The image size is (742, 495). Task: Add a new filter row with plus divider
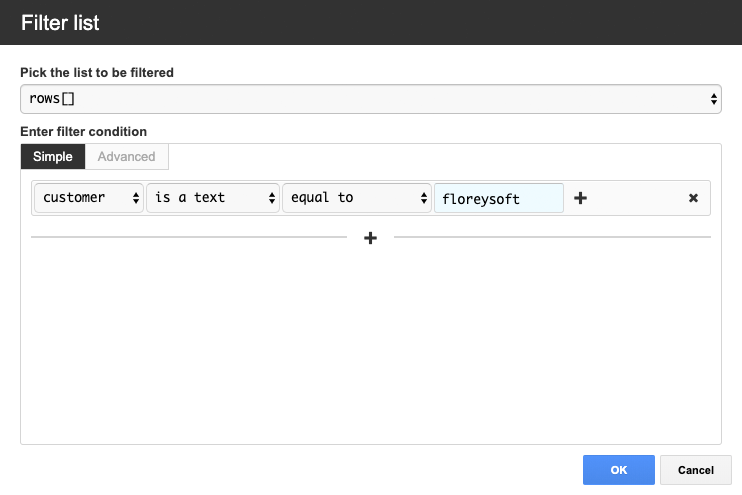pyautogui.click(x=371, y=238)
